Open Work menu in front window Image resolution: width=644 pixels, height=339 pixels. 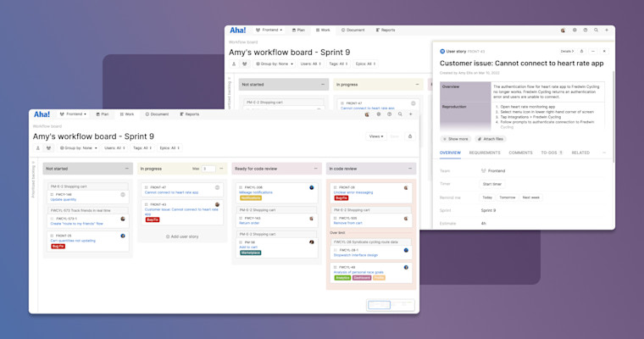pos(127,114)
